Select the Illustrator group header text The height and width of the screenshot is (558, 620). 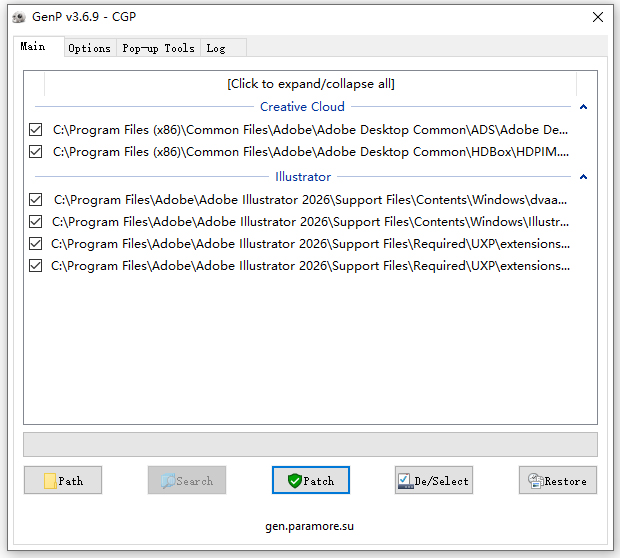[303, 177]
